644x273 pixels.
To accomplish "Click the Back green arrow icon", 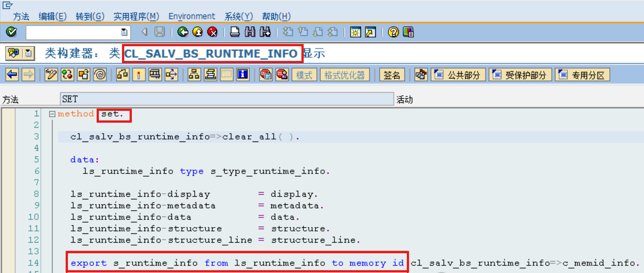I will pyautogui.click(x=183, y=32).
